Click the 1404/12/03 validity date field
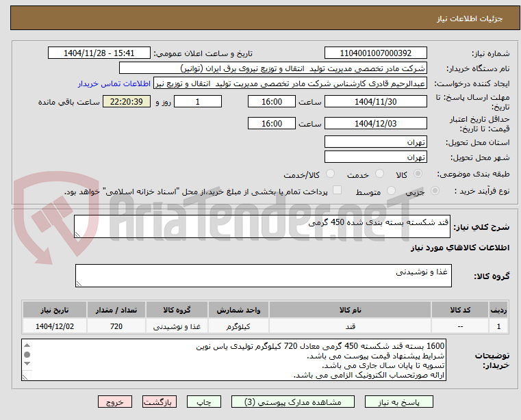 [x=375, y=124]
